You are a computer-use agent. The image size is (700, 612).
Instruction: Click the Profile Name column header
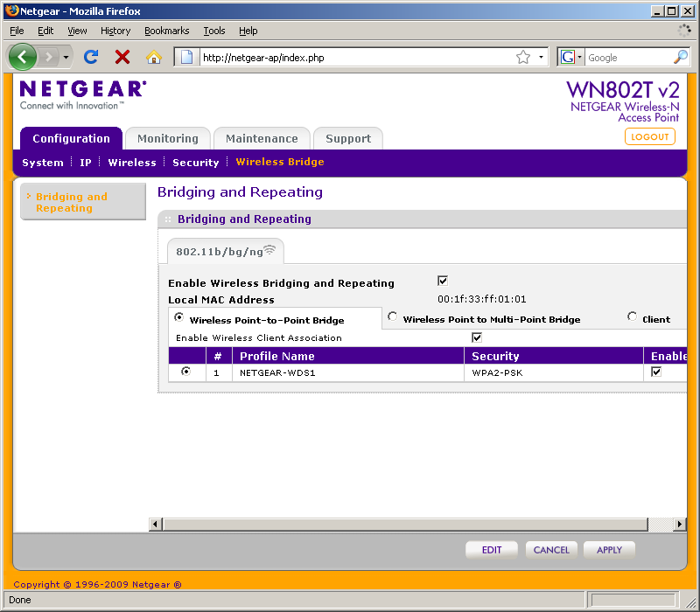click(x=348, y=356)
